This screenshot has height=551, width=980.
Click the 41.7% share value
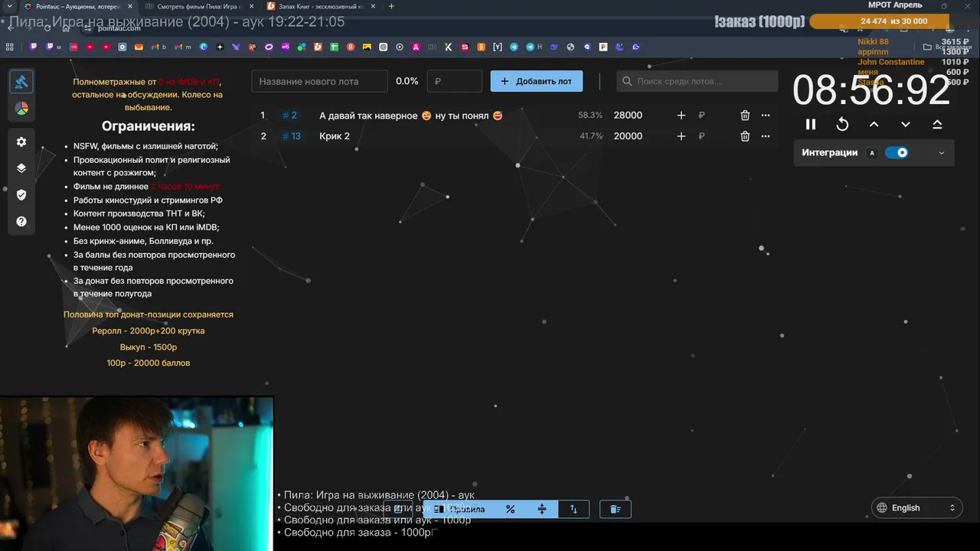pyautogui.click(x=590, y=136)
